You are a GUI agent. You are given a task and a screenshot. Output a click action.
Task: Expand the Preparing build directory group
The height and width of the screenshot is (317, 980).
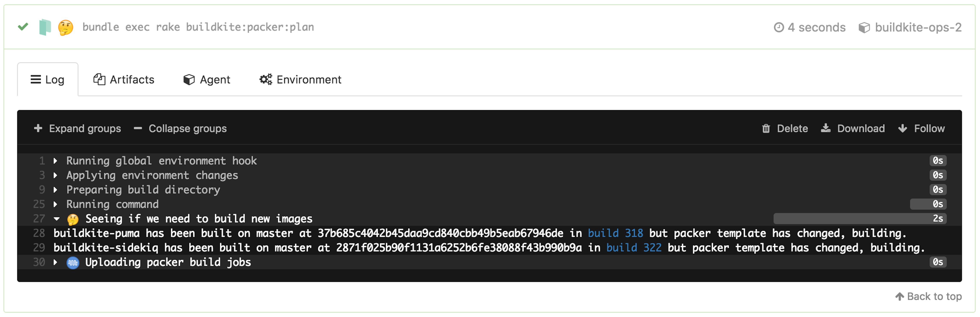pyautogui.click(x=55, y=190)
